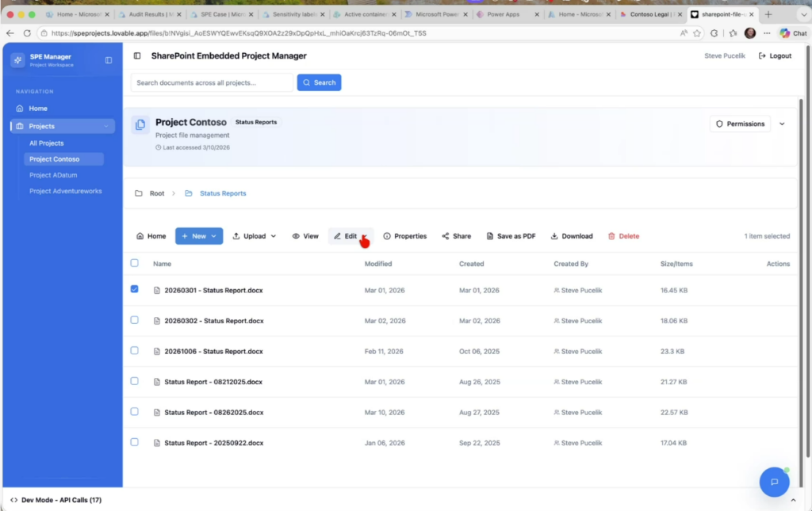Focus the search documents input field
This screenshot has height=511, width=812.
(212, 82)
